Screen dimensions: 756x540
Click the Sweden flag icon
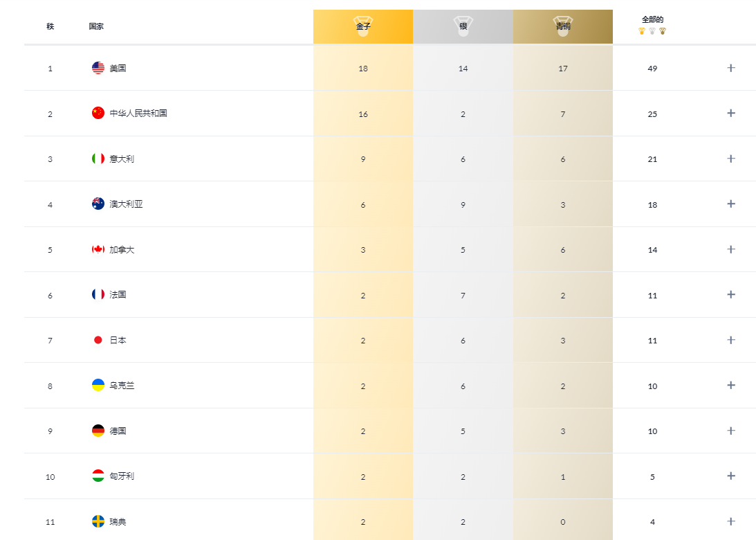click(x=98, y=521)
